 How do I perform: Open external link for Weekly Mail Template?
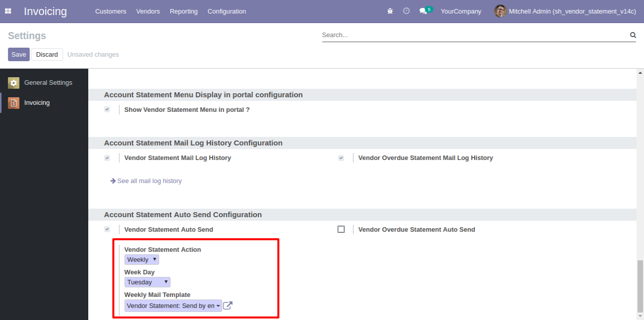tap(228, 305)
